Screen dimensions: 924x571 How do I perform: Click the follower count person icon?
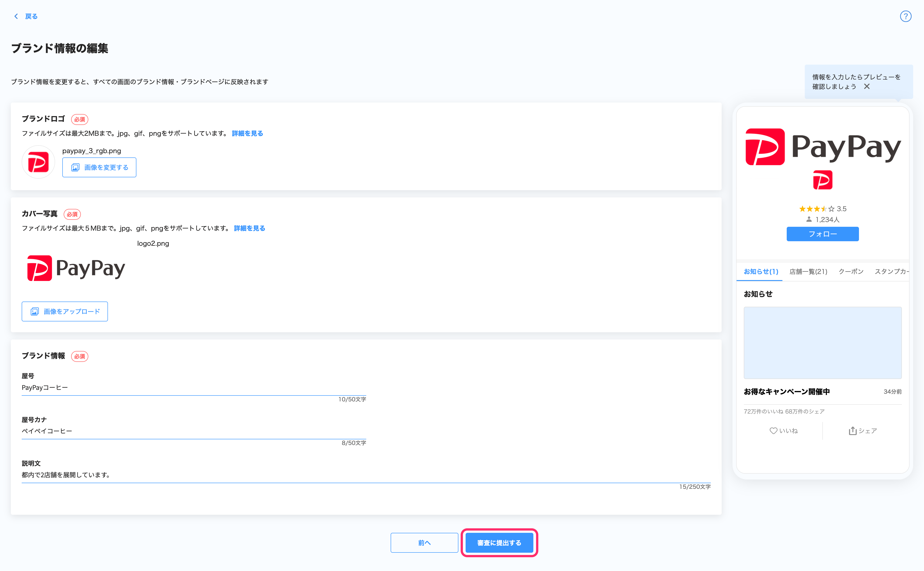[808, 219]
